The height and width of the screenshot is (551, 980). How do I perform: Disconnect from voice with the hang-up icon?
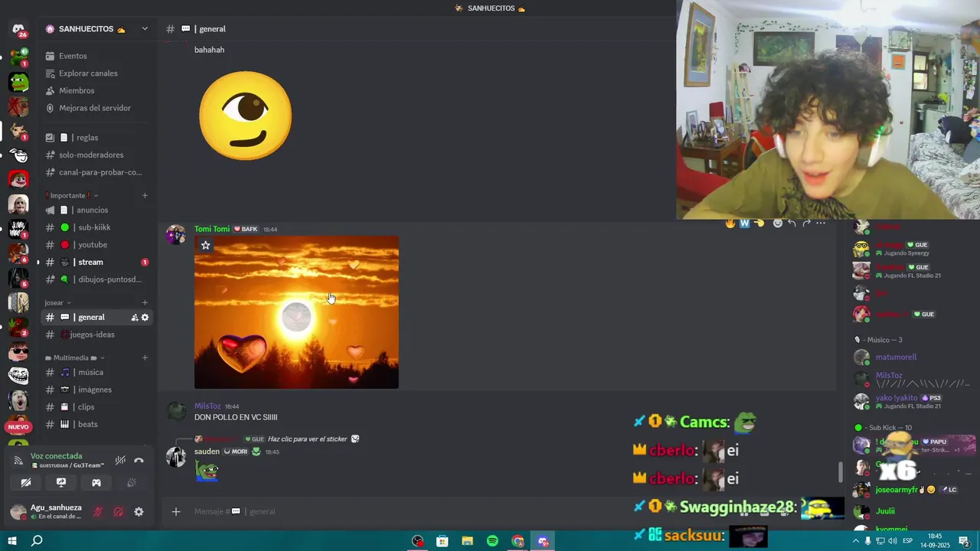(x=139, y=461)
